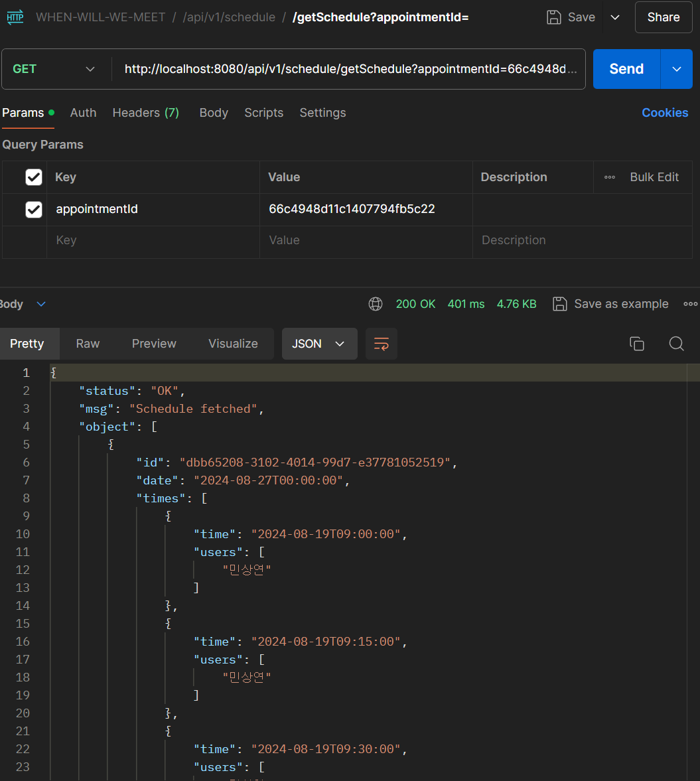This screenshot has height=781, width=700.
Task: Toggle the word wrap icon
Action: [381, 344]
